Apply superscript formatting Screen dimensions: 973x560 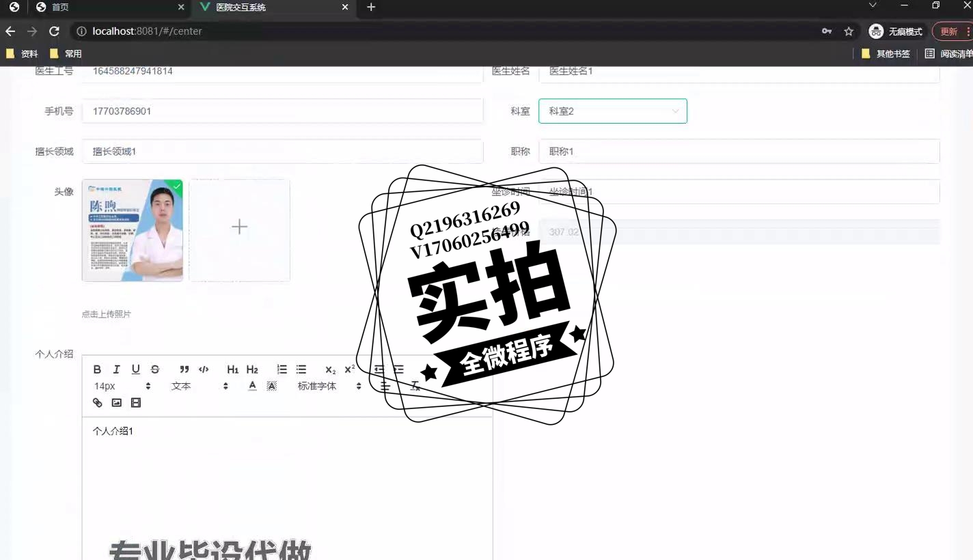pyautogui.click(x=350, y=369)
